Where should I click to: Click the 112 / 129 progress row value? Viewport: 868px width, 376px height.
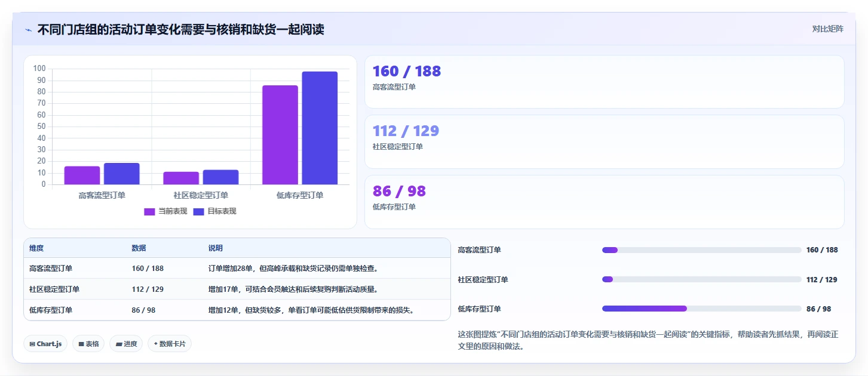(822, 279)
